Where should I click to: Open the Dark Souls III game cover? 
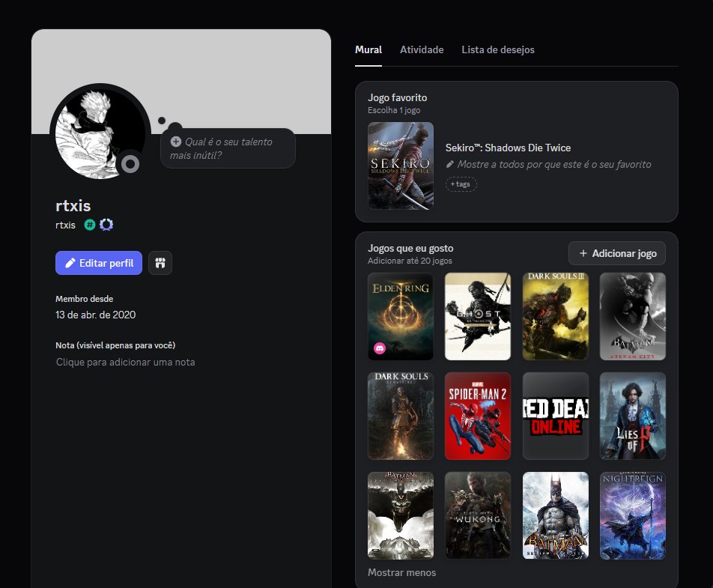pos(556,317)
